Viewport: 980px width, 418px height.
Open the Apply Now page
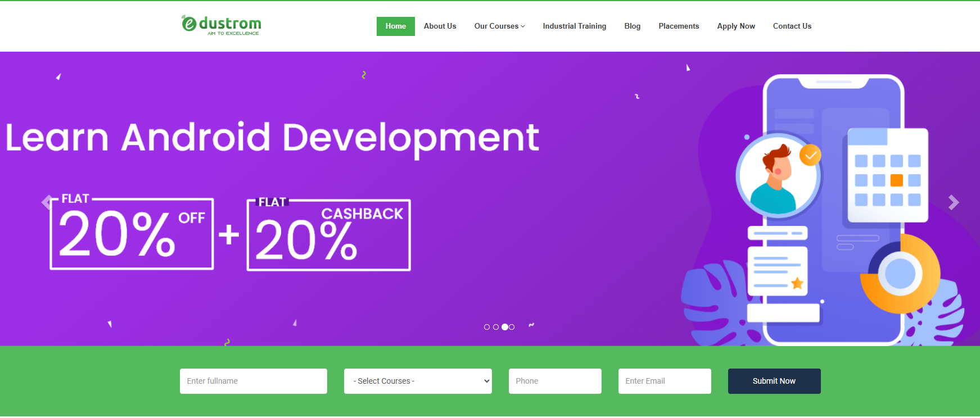pyautogui.click(x=736, y=26)
